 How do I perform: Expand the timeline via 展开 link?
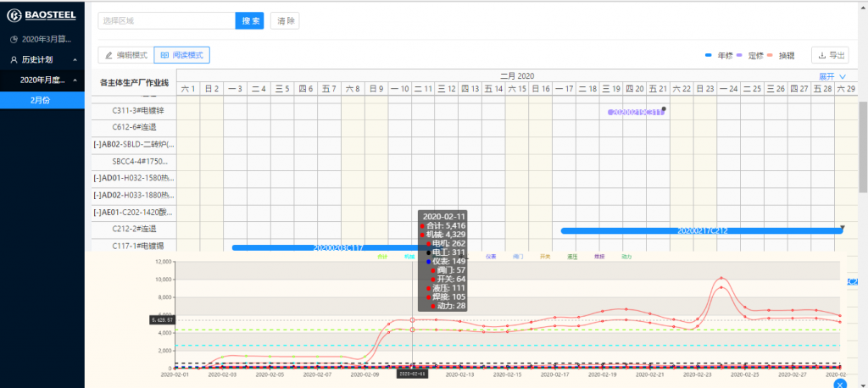click(x=832, y=76)
